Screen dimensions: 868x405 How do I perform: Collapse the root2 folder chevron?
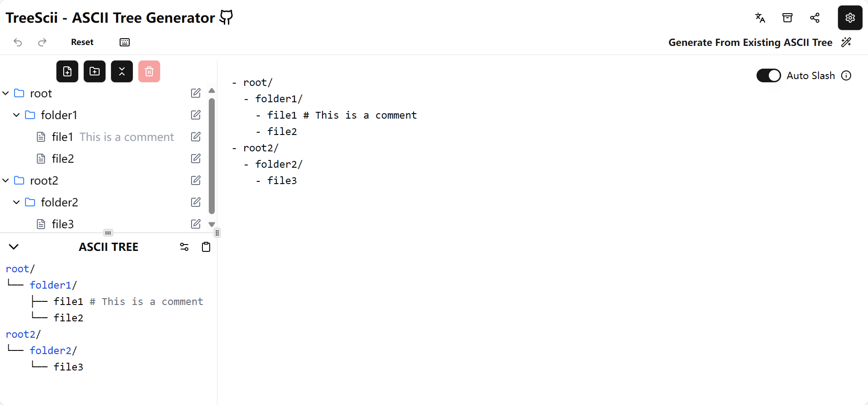click(6, 180)
